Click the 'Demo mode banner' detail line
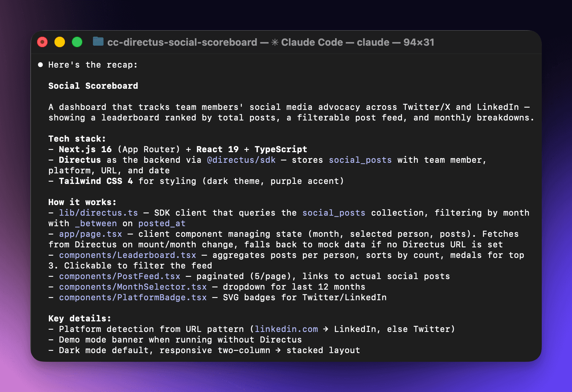This screenshot has height=392, width=572. pos(175,340)
